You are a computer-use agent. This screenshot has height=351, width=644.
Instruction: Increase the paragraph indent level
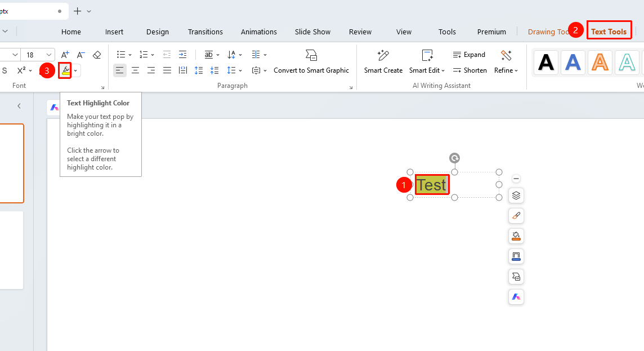pyautogui.click(x=183, y=55)
